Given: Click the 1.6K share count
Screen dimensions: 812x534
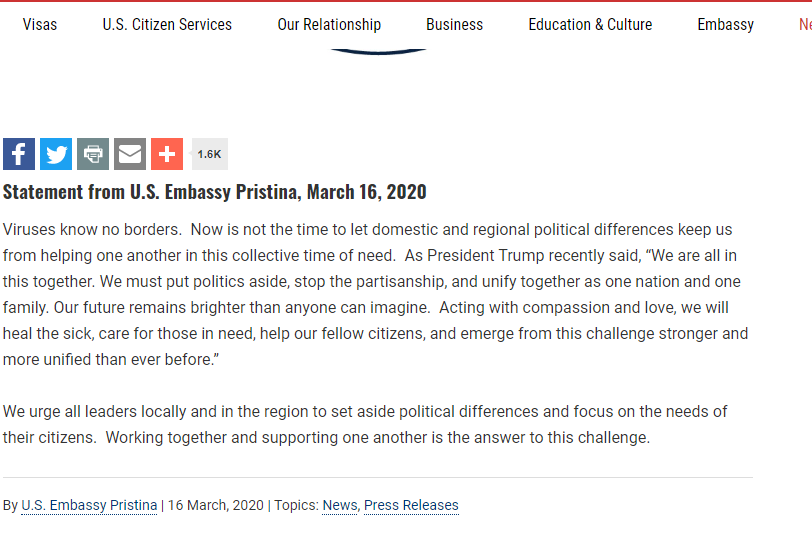Looking at the screenshot, I should (x=209, y=154).
